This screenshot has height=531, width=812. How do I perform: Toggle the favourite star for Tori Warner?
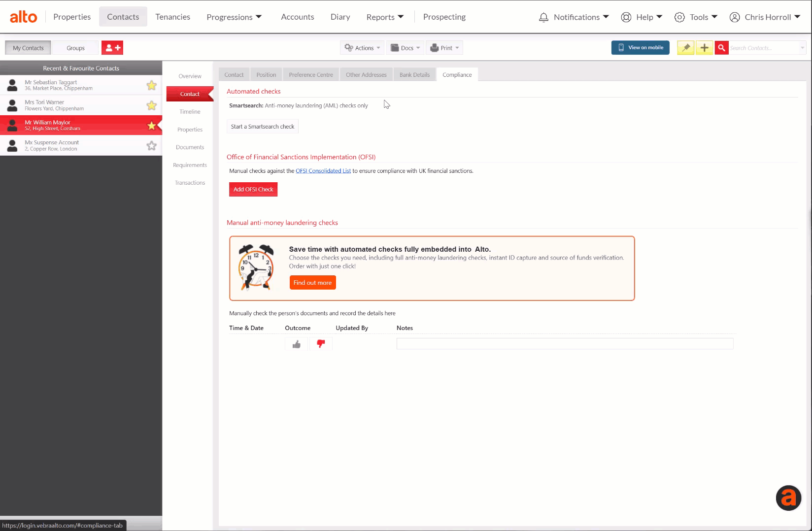coord(151,105)
